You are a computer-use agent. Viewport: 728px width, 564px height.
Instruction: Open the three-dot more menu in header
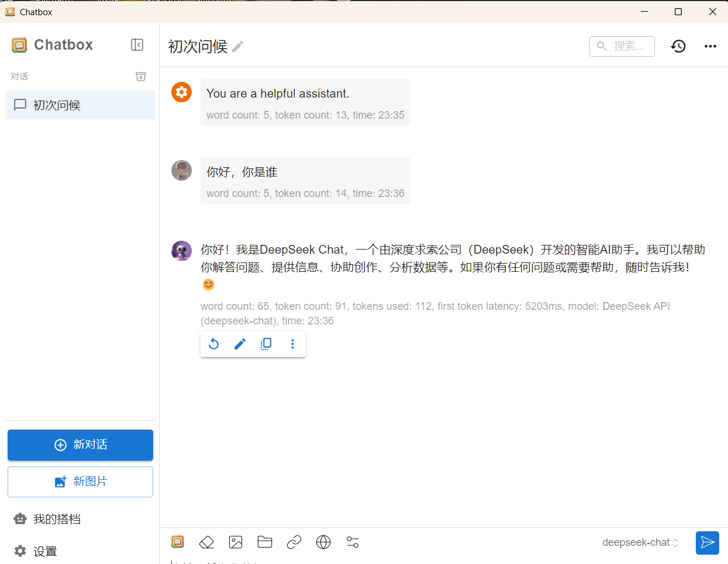tap(710, 46)
